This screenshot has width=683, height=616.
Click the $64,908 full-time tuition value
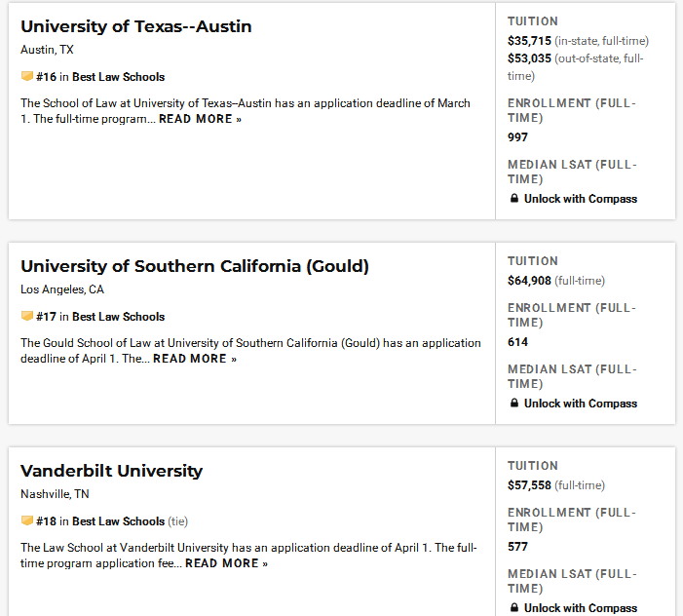coord(529,281)
